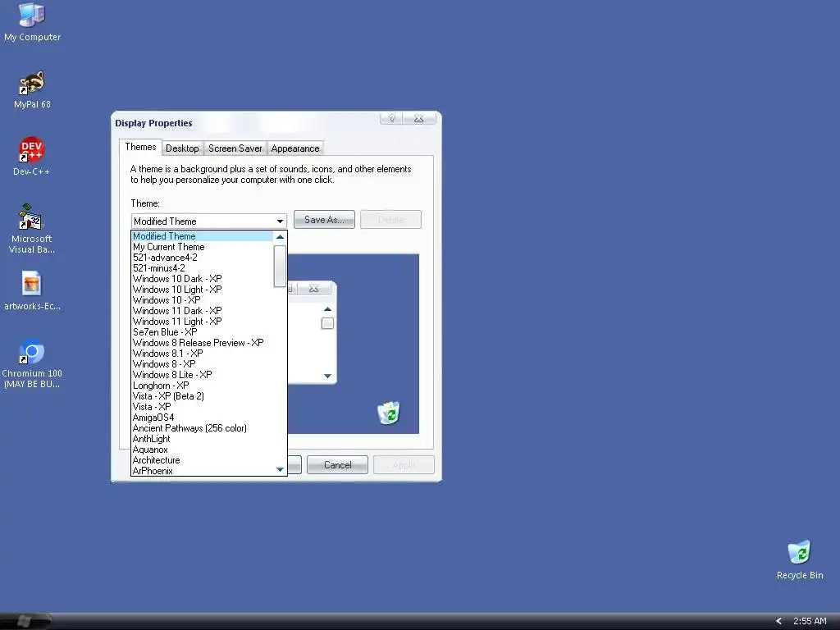Screen dimensions: 840x630
Task: Select the Architecture theme
Action: pyautogui.click(x=202, y=460)
